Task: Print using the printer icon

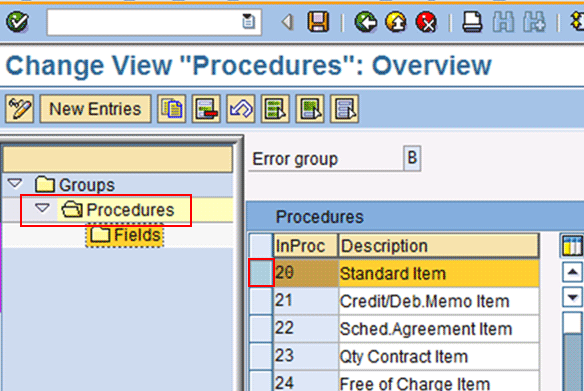Action: point(472,22)
